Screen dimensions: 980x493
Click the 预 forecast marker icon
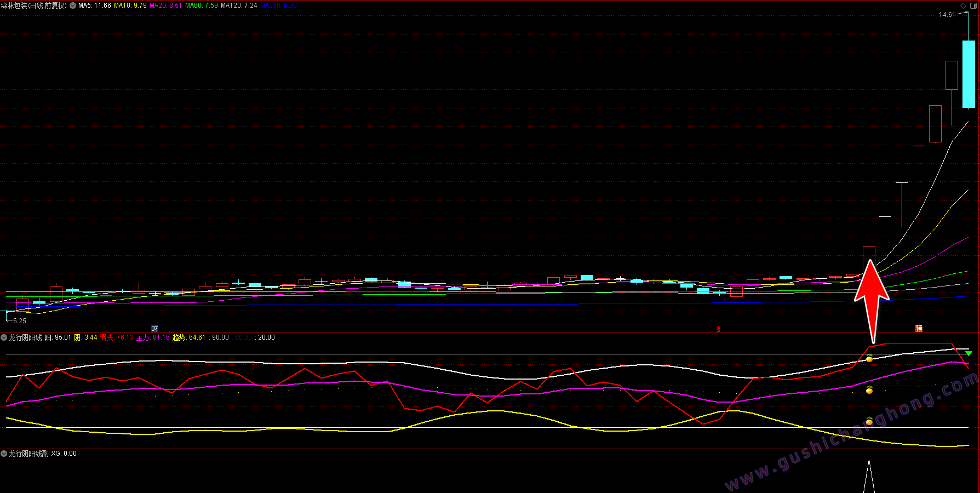coord(919,328)
